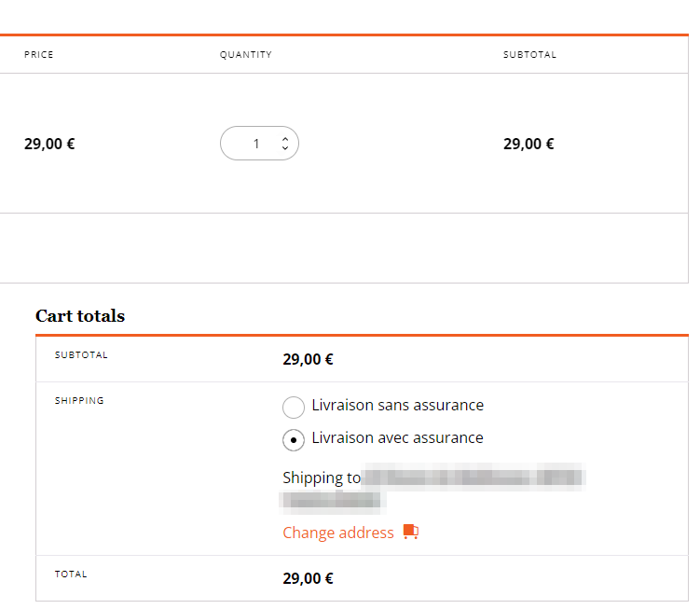Click the quantity decrease arrow

pos(285,147)
